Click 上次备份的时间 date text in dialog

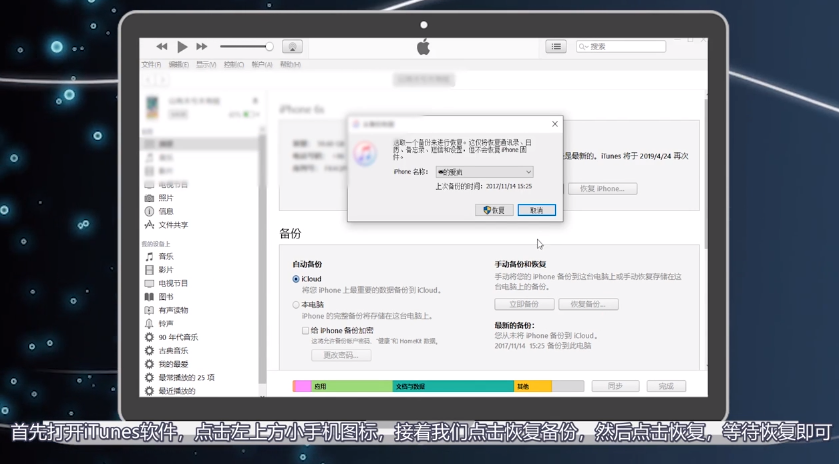pos(483,186)
